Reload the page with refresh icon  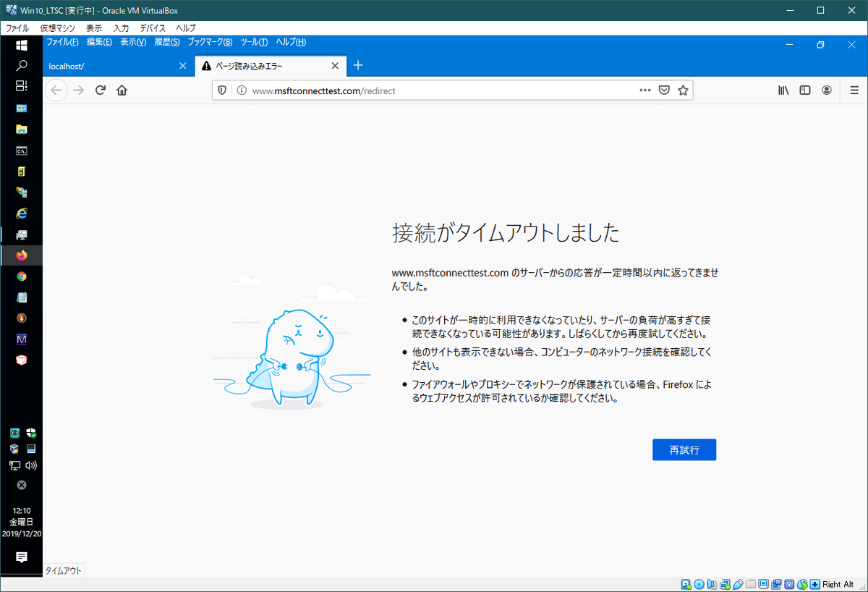point(101,90)
